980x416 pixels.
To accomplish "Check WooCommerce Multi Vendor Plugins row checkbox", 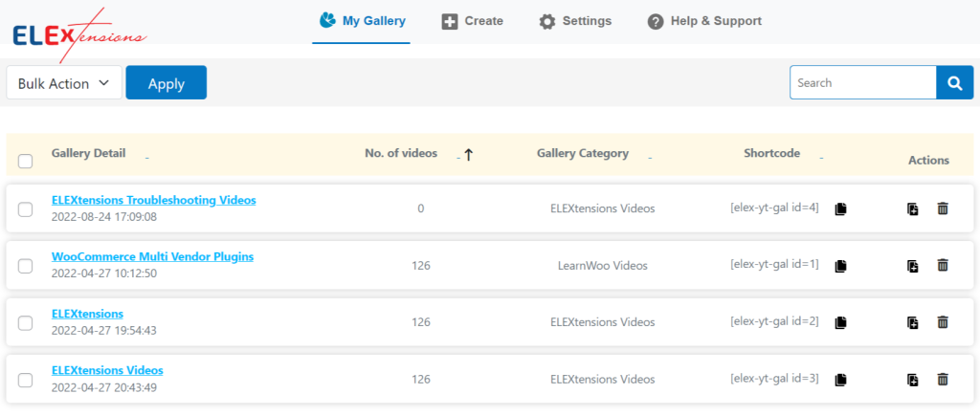I will point(25,266).
